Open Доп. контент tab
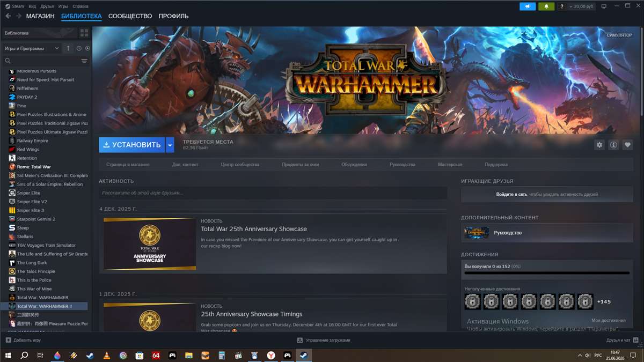This screenshot has height=362, width=644. [185, 165]
